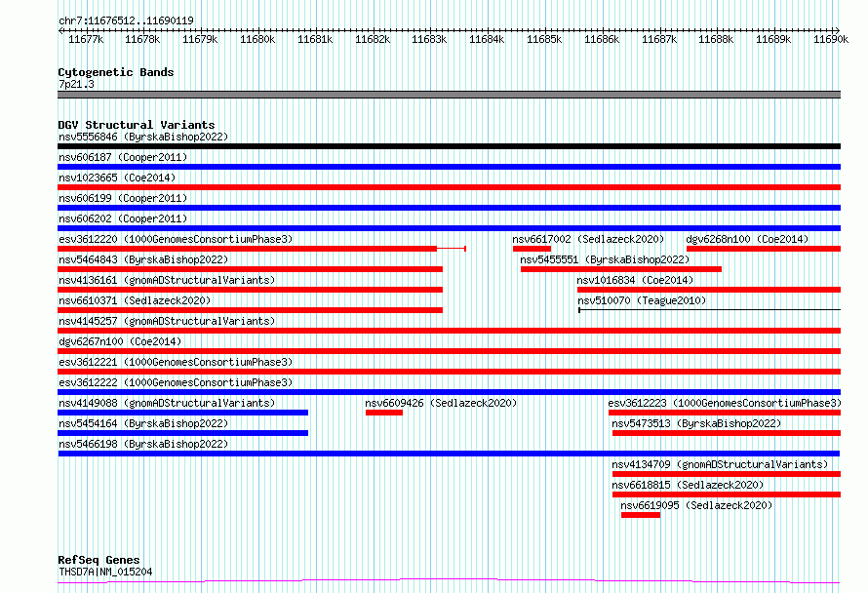Open nsv6617002 (Sedlazeck2020) variant
868x593 pixels.
pos(588,239)
